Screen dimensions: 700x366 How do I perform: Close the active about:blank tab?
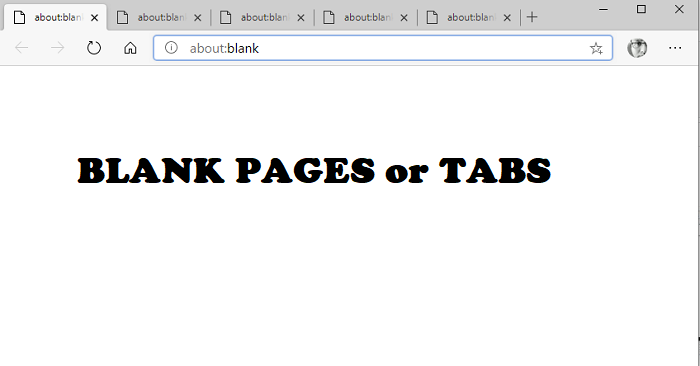[94, 18]
